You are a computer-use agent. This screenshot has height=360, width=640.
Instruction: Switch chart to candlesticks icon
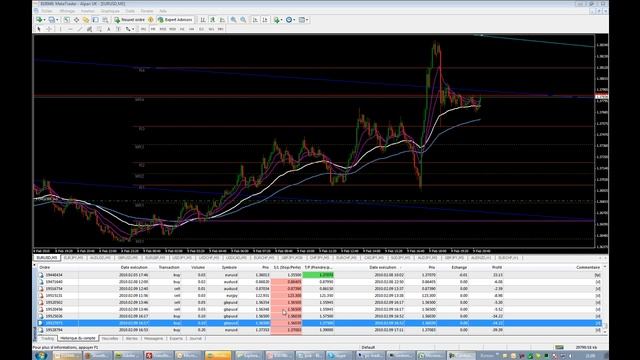coord(213,20)
